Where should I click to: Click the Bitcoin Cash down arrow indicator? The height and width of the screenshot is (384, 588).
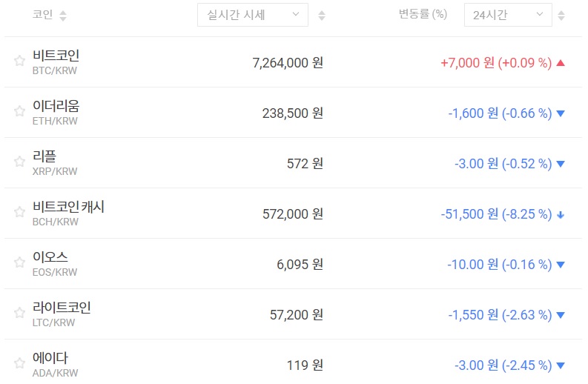point(561,215)
